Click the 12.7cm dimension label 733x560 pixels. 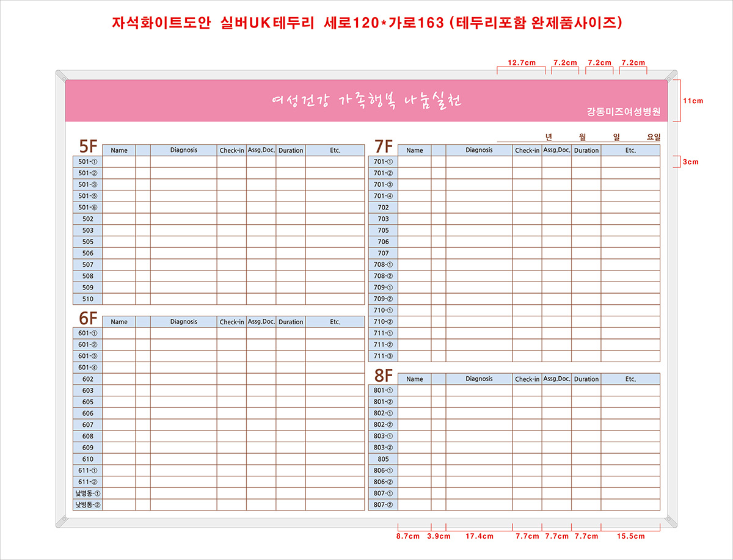tap(522, 62)
